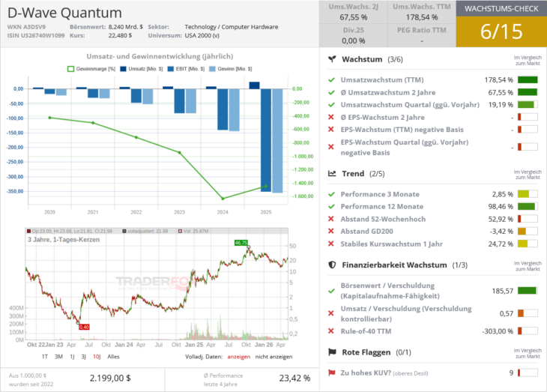This screenshot has width=547, height=392.
Task: Click the 185,57 Börsenwert / Verschuldung value
Action: (x=503, y=291)
